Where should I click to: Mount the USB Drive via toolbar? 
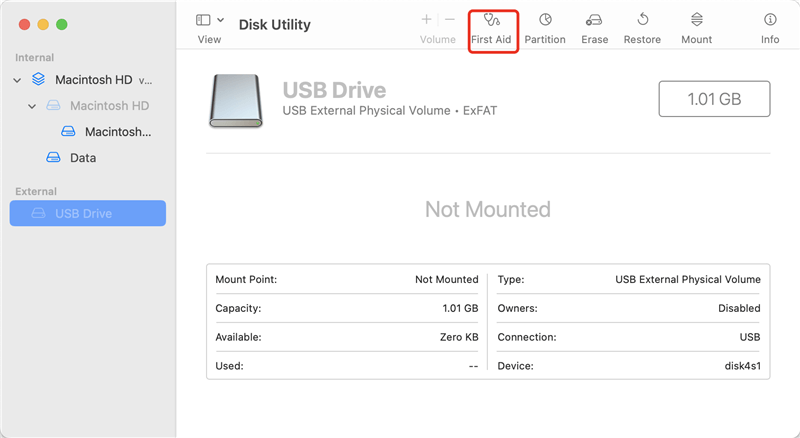pyautogui.click(x=696, y=28)
